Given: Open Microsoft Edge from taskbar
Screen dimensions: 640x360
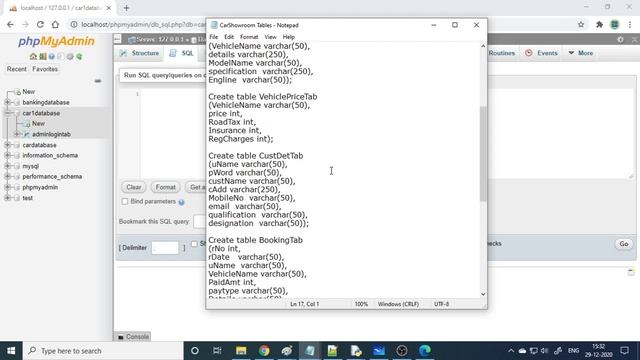Looking at the screenshot, I should 425,351.
